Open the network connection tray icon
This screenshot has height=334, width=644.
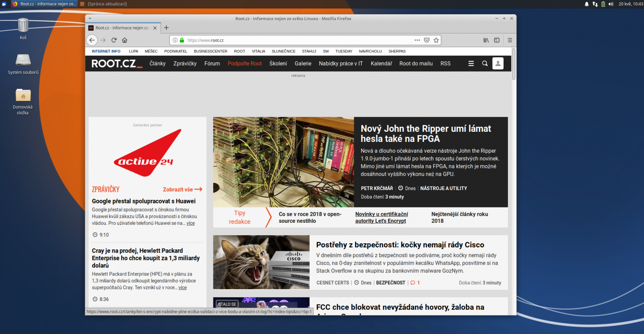(595, 4)
